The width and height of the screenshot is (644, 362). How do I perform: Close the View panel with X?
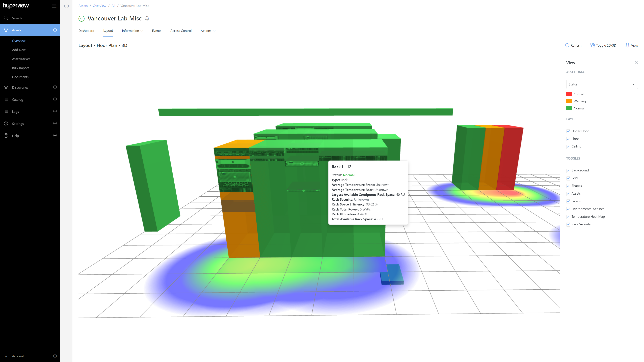636,63
